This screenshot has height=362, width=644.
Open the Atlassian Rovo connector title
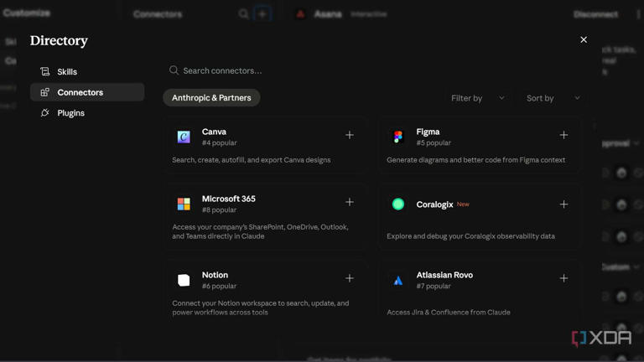point(444,275)
